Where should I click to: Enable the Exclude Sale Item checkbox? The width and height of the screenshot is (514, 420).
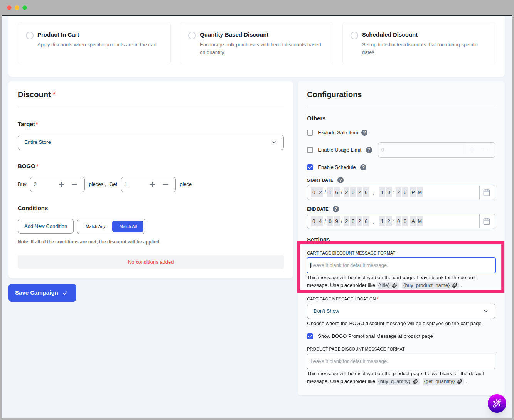click(x=310, y=132)
